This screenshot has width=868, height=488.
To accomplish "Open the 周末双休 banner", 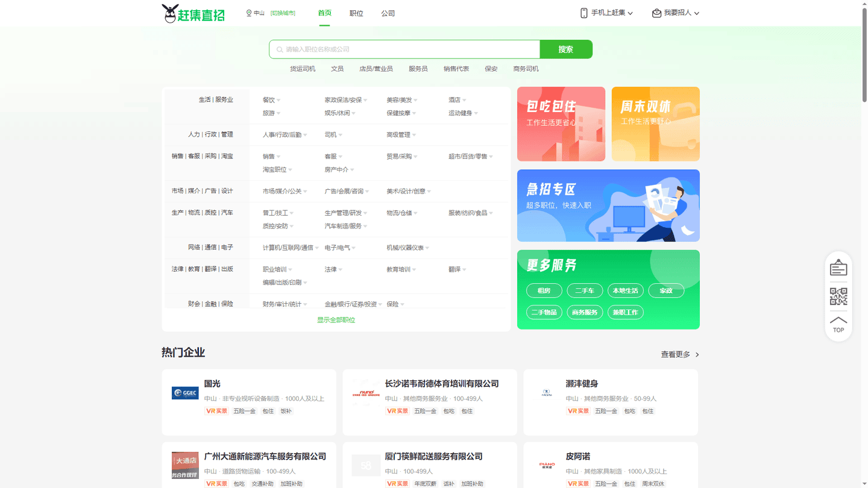I will pyautogui.click(x=656, y=124).
